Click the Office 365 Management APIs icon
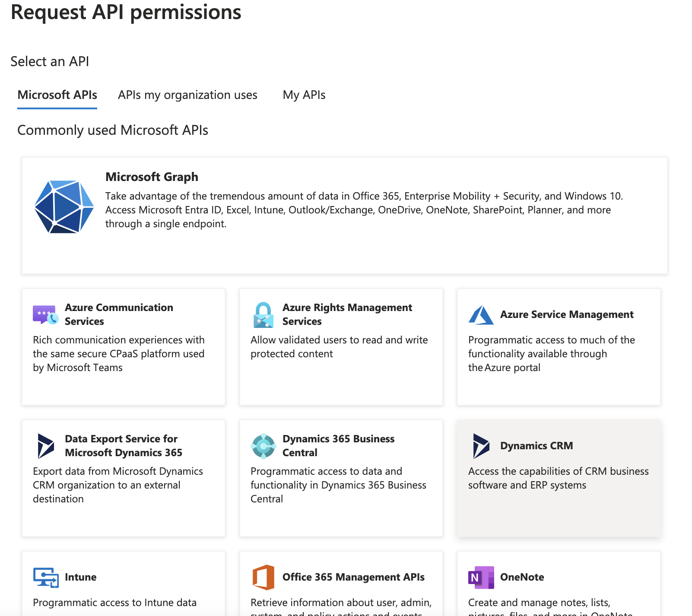692x616 pixels. pyautogui.click(x=263, y=577)
